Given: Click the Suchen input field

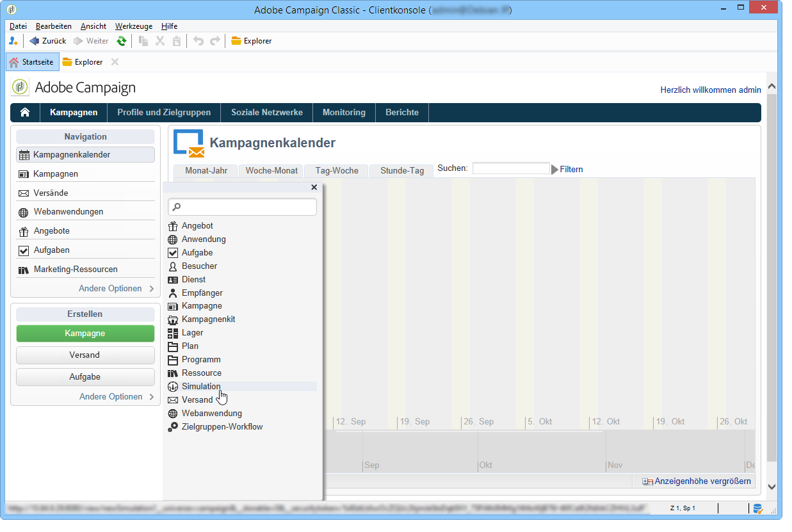Looking at the screenshot, I should coord(511,169).
